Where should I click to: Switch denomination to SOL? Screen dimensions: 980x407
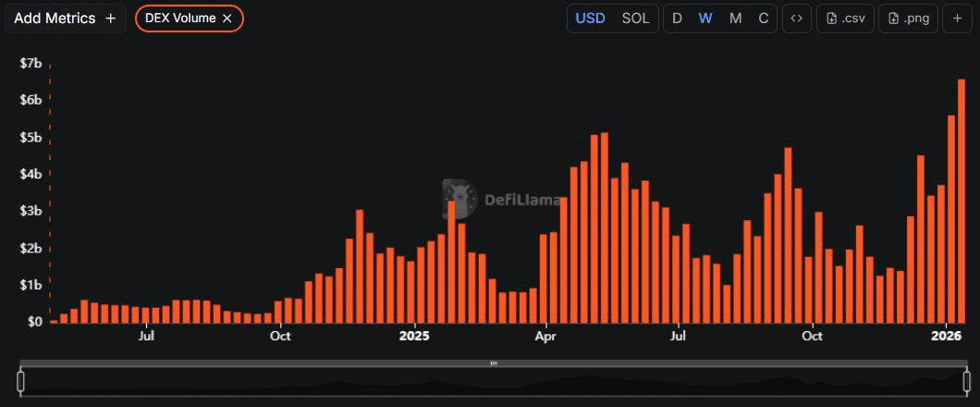point(635,18)
